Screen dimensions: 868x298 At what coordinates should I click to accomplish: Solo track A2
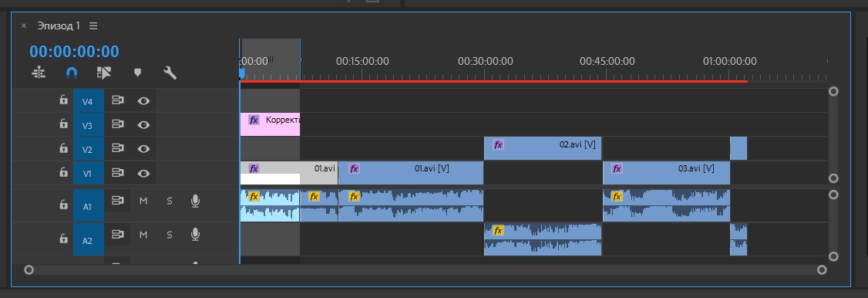[170, 235]
